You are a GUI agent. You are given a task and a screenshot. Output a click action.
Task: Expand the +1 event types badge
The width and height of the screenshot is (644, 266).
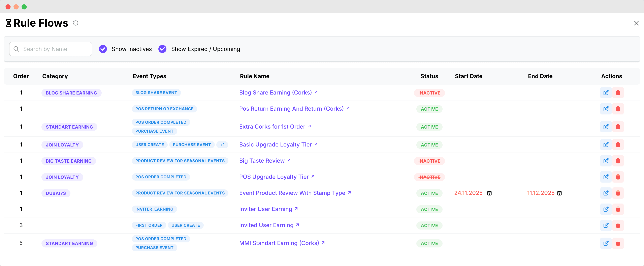(x=222, y=145)
